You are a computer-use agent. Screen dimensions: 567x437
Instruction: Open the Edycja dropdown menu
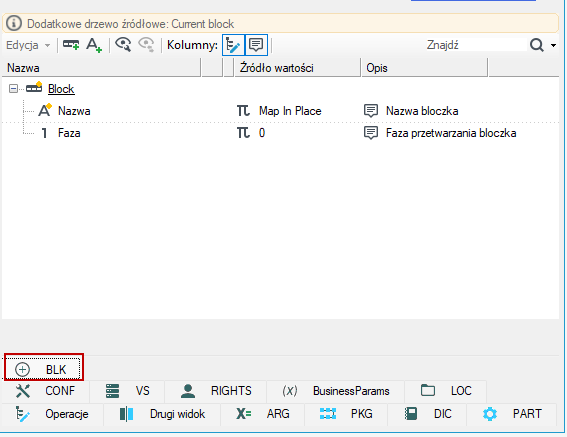pyautogui.click(x=28, y=45)
